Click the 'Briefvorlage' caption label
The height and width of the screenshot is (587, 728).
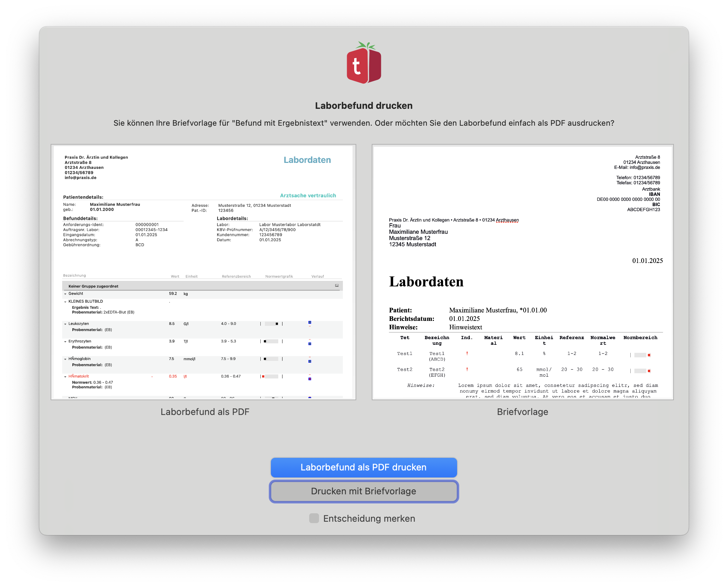pos(522,412)
